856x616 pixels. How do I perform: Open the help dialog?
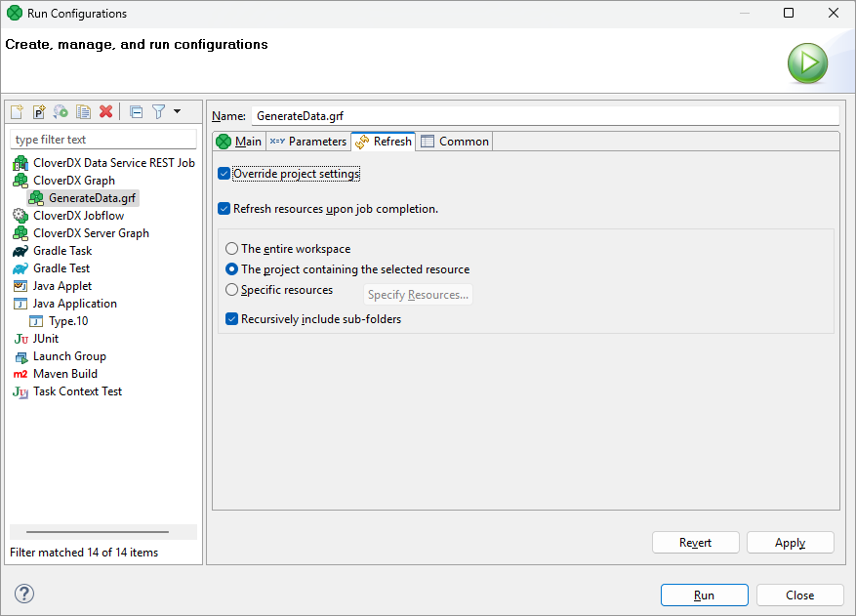(23, 594)
